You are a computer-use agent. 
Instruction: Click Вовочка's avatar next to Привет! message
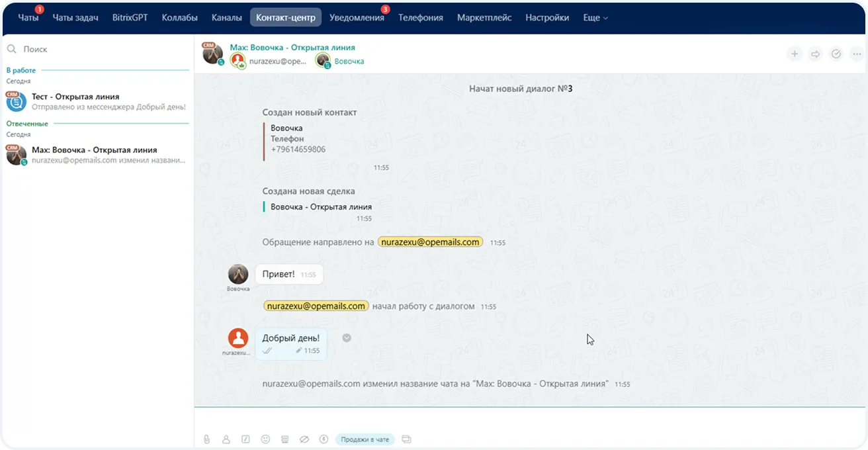click(238, 274)
